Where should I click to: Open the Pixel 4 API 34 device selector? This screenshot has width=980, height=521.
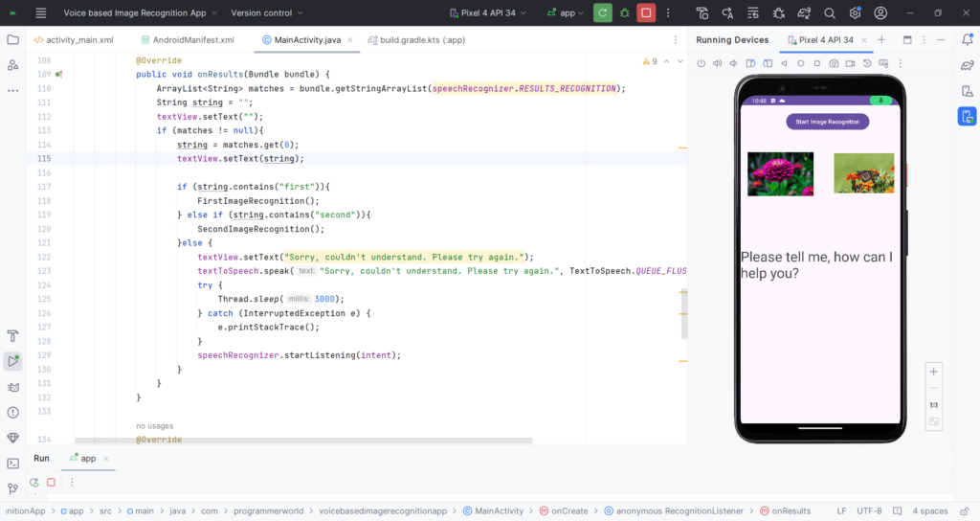point(488,12)
